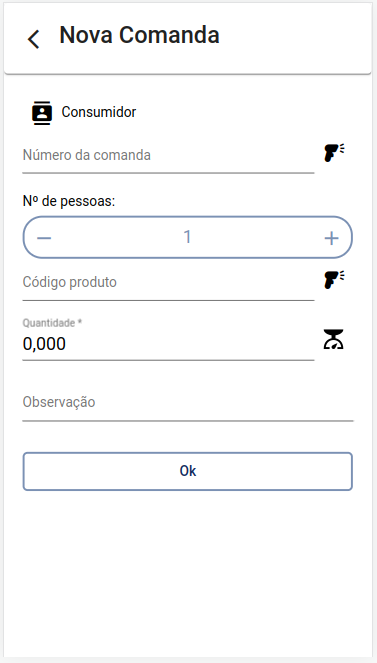Click the underline below Observação

coord(188,421)
